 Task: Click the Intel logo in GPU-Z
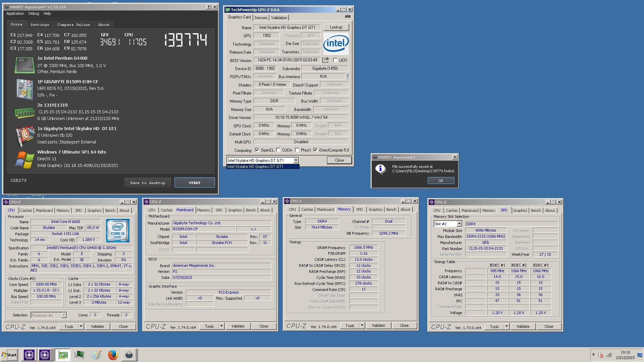(x=336, y=44)
